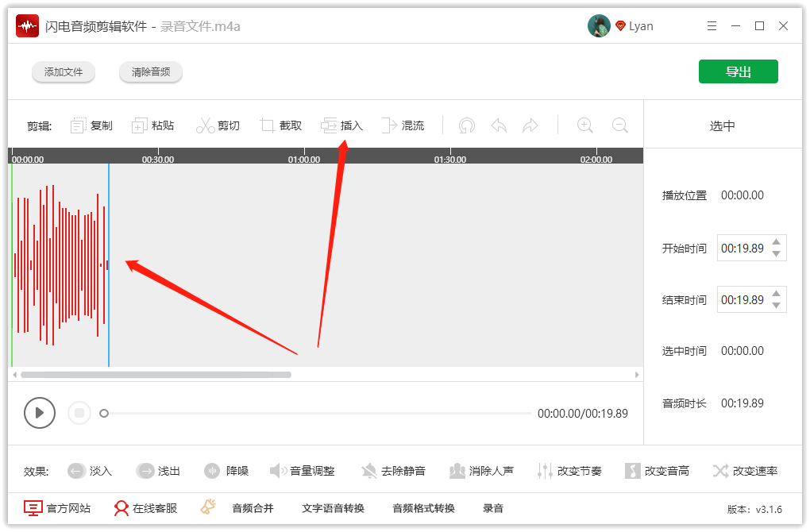
Task: Open the 录音 recording tool
Action: click(493, 508)
